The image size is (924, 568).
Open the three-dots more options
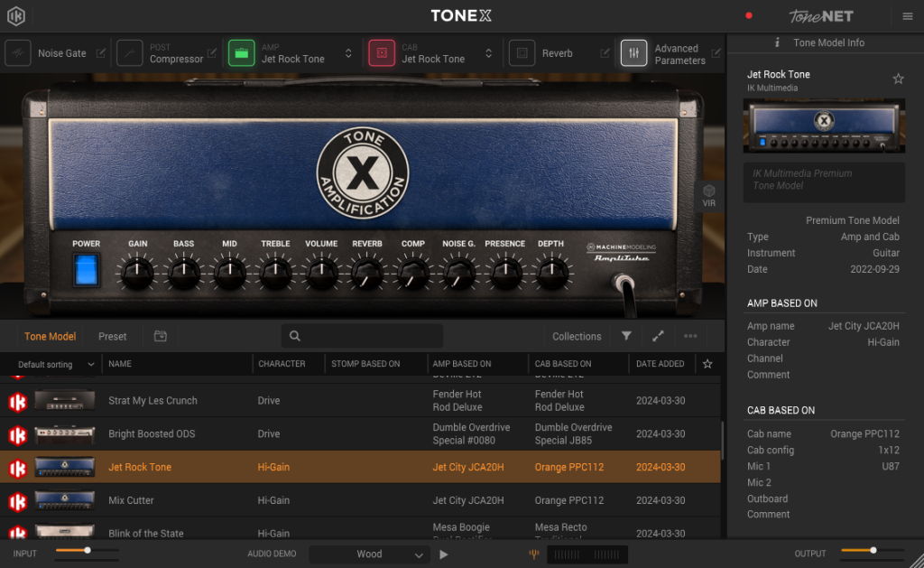[690, 336]
